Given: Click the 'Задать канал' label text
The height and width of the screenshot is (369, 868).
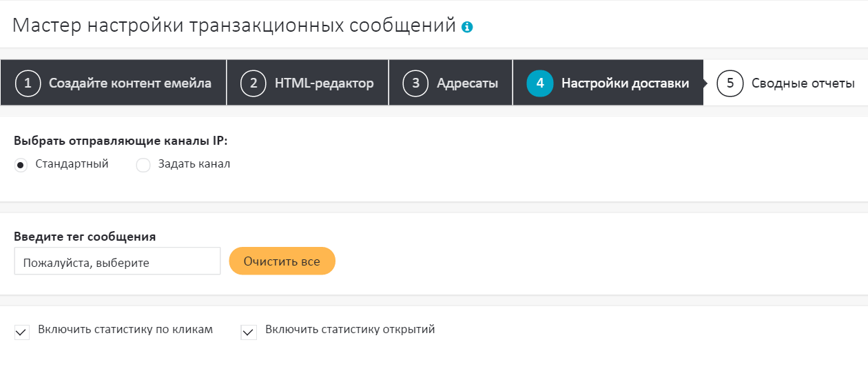Looking at the screenshot, I should tap(194, 164).
